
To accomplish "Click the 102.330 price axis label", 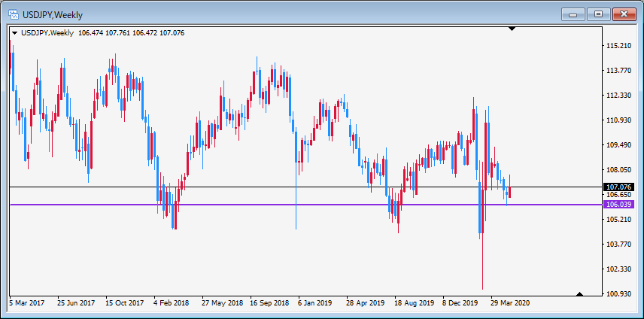I will tap(618, 269).
